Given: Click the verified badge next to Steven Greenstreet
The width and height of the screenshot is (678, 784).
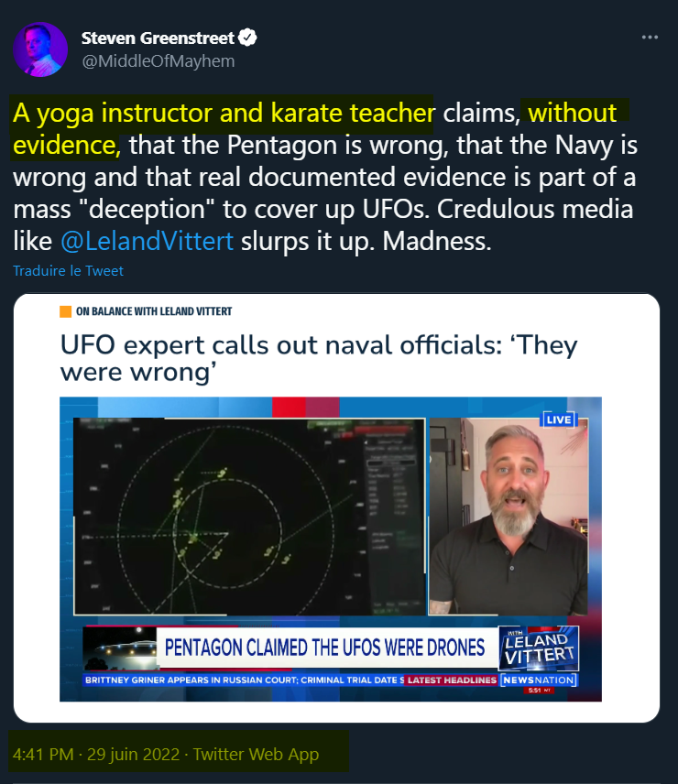Looking at the screenshot, I should (x=247, y=38).
